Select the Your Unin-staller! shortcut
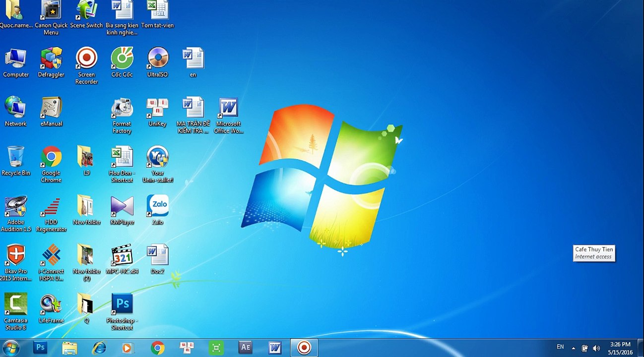 click(x=158, y=164)
